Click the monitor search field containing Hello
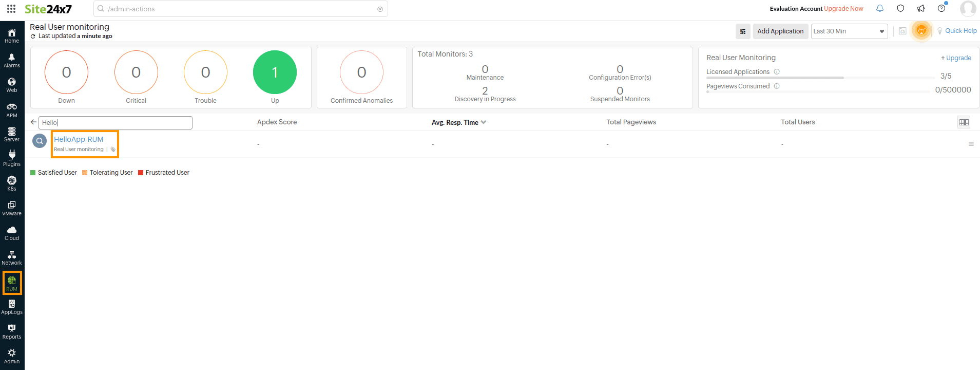Viewport: 980px width, 370px height. click(x=116, y=123)
